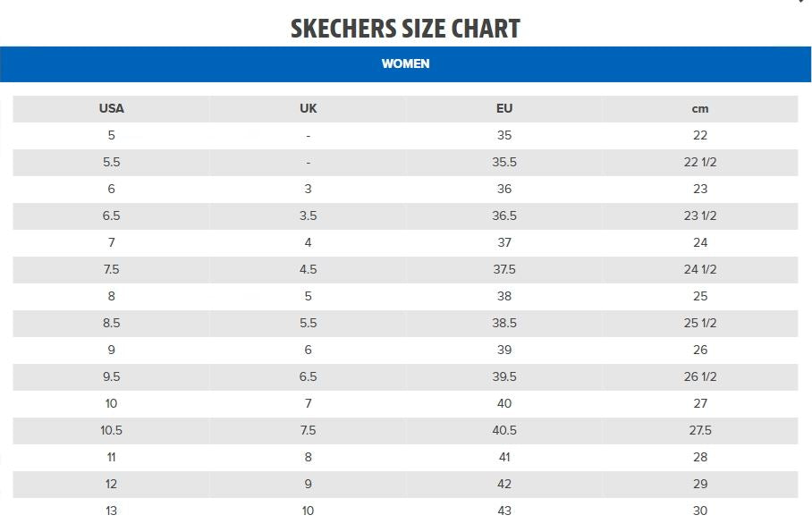Select EU size 40.5 cell
This screenshot has height=532, width=812.
(504, 430)
